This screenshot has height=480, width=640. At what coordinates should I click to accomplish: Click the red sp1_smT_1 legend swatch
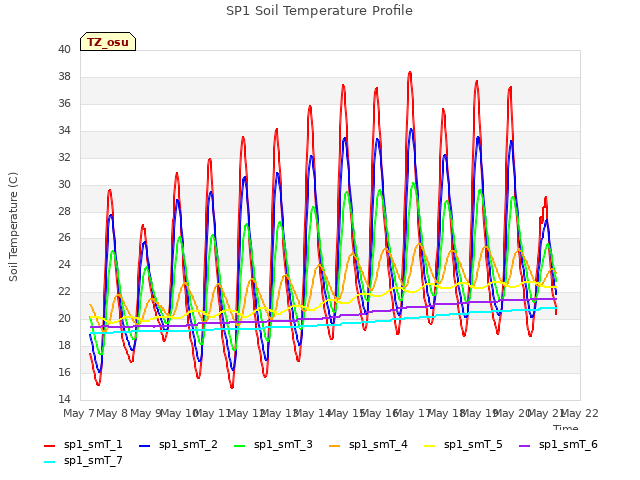49,446
